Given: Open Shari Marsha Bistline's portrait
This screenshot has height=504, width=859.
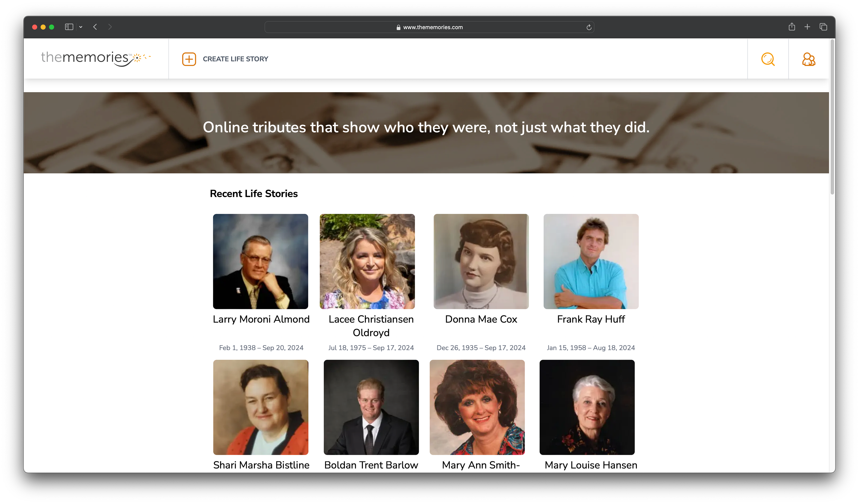Looking at the screenshot, I should click(x=261, y=407).
